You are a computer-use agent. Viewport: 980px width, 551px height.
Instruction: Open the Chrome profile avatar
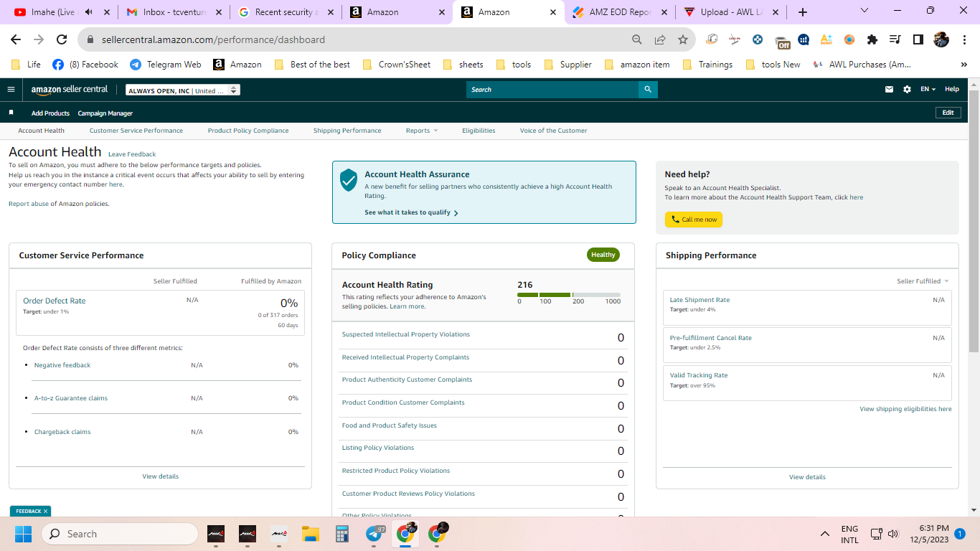click(941, 39)
